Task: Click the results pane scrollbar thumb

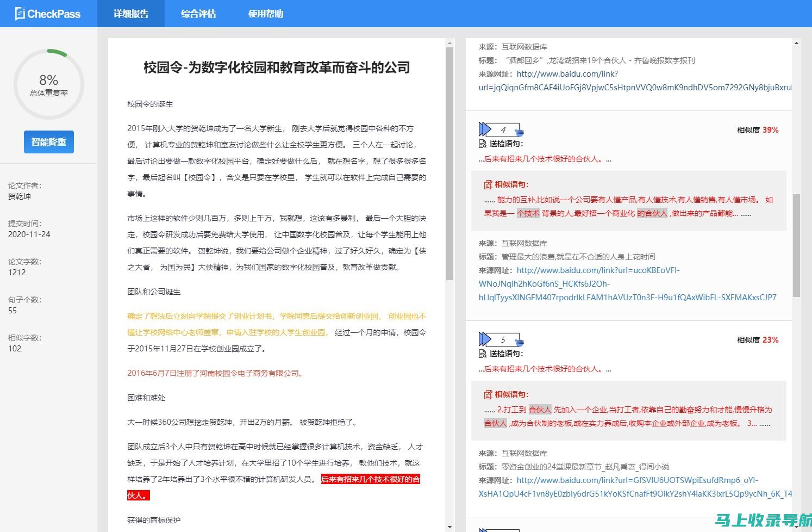Action: (x=797, y=245)
